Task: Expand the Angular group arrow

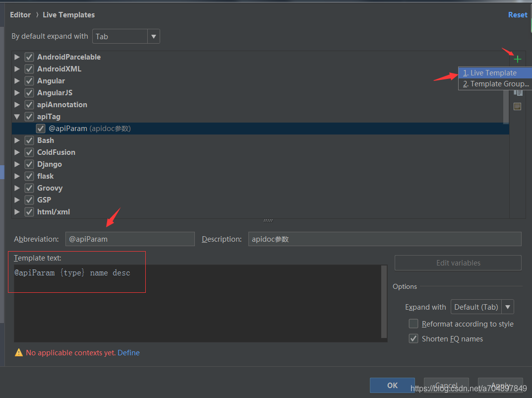Action: 17,81
